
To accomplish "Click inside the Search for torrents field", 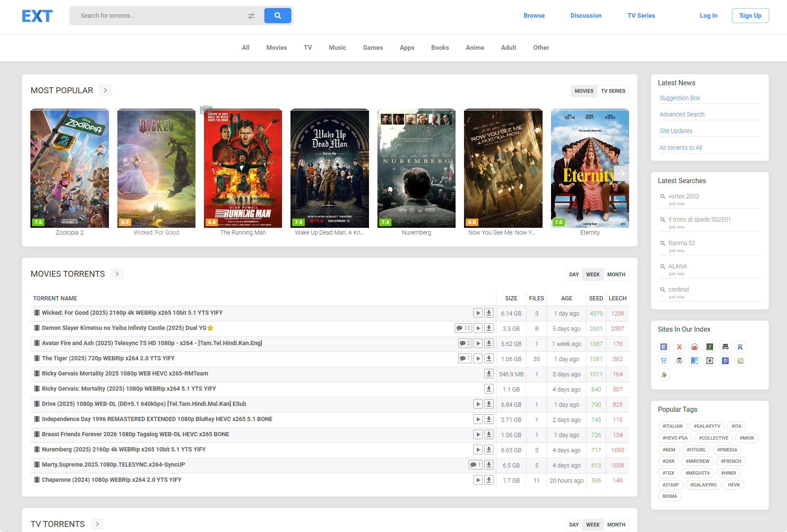I will pyautogui.click(x=156, y=16).
